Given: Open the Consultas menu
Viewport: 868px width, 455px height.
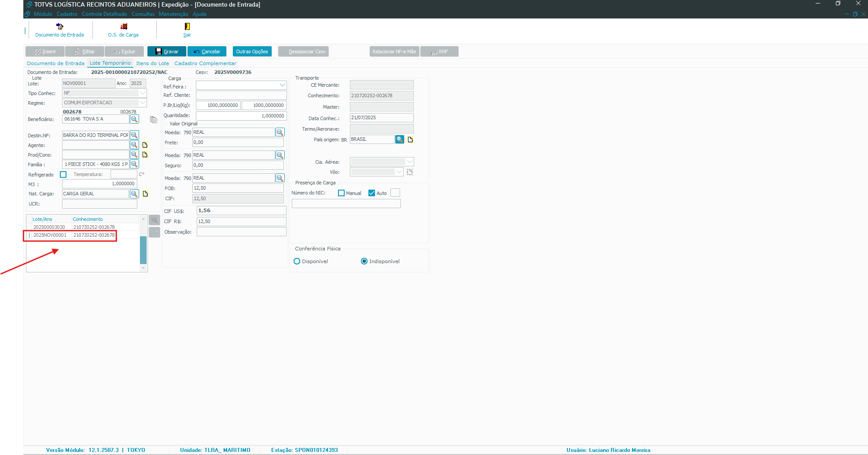Looking at the screenshot, I should [x=143, y=14].
